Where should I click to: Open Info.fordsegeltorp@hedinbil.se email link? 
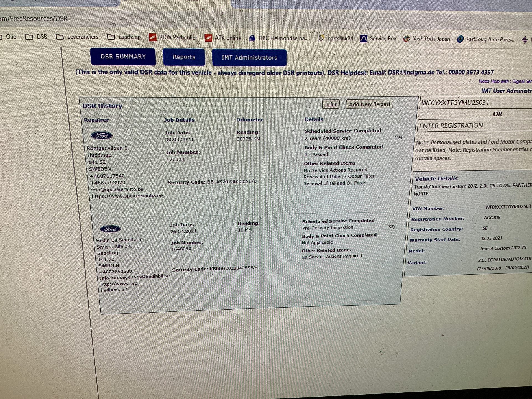135,277
